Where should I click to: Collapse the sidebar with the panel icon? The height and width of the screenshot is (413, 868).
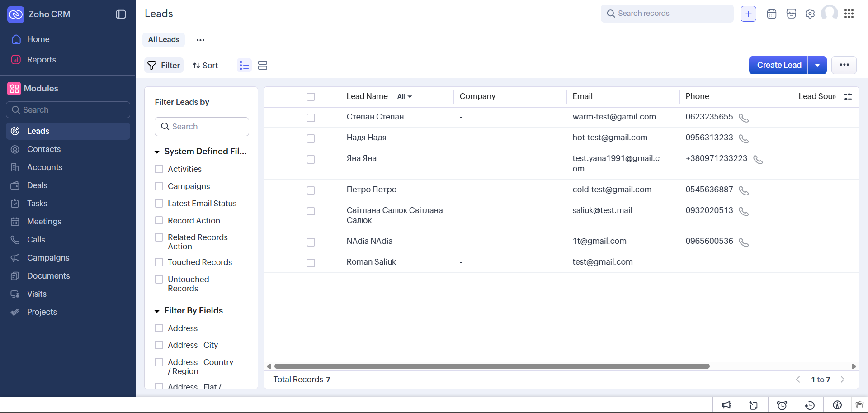(x=121, y=14)
